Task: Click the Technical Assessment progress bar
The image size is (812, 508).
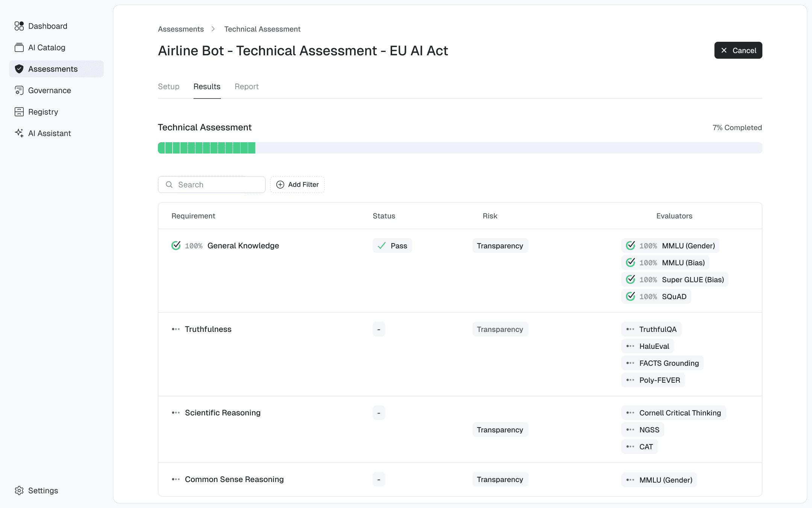Action: (460, 148)
